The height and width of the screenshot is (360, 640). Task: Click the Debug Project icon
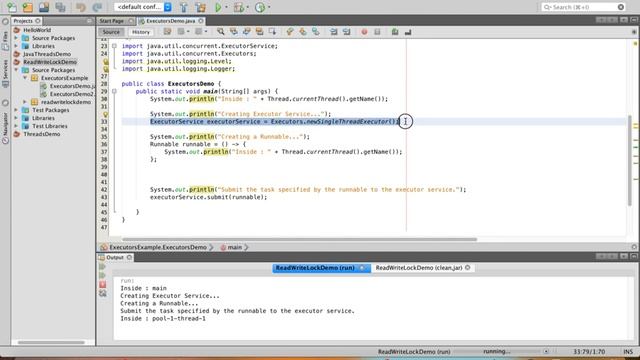pos(239,7)
